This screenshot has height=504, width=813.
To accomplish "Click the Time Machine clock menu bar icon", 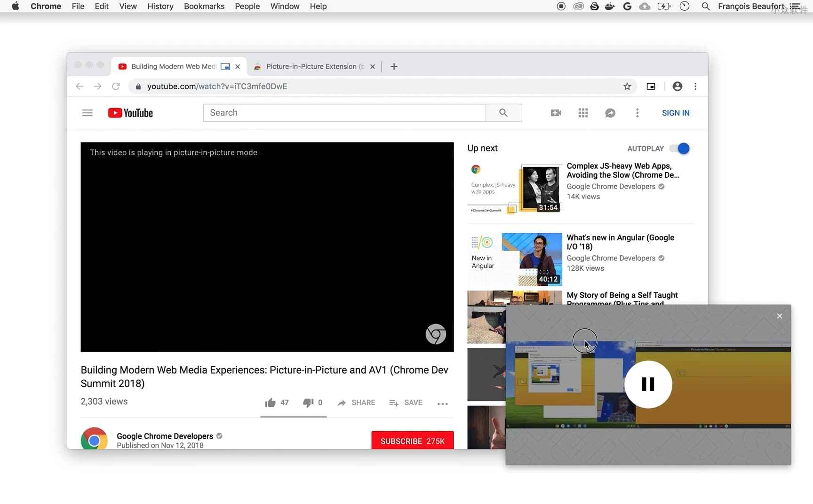I will click(x=685, y=7).
